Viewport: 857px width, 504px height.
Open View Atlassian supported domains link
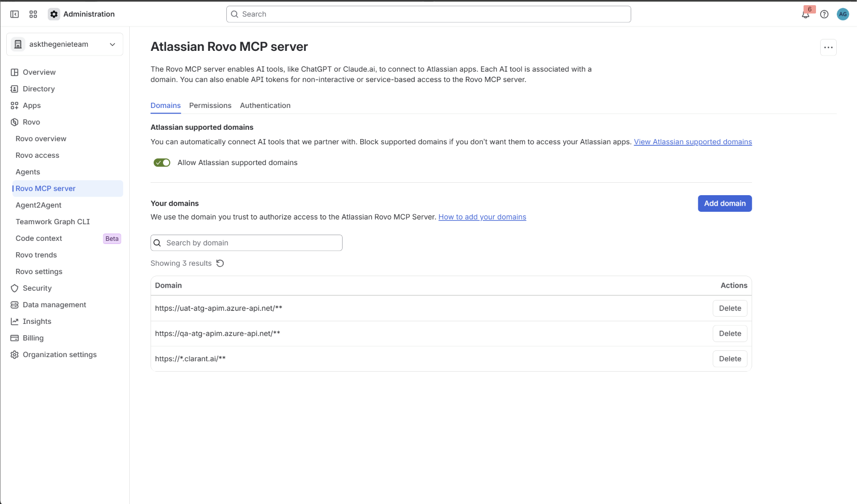click(x=693, y=142)
